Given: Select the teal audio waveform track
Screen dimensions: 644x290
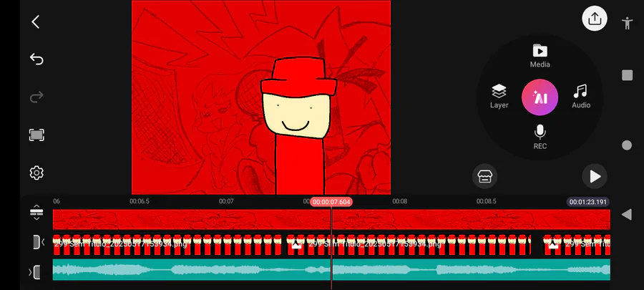Looking at the screenshot, I should [x=331, y=269].
